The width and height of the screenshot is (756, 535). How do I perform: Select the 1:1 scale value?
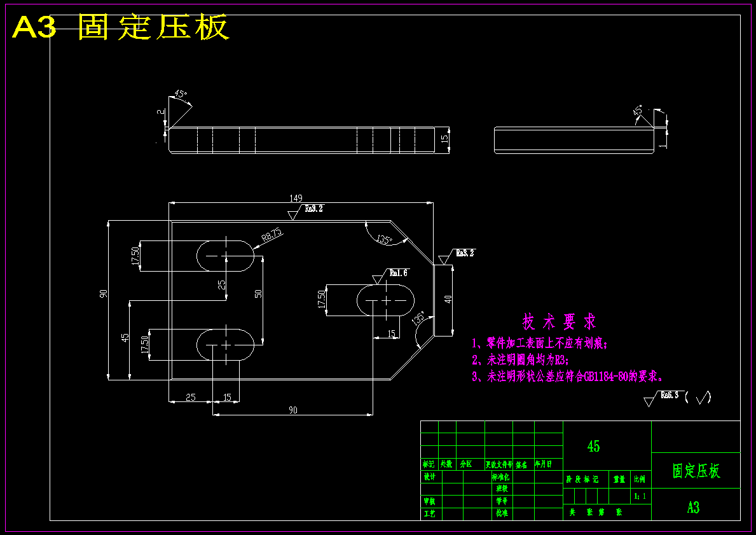pyautogui.click(x=640, y=496)
